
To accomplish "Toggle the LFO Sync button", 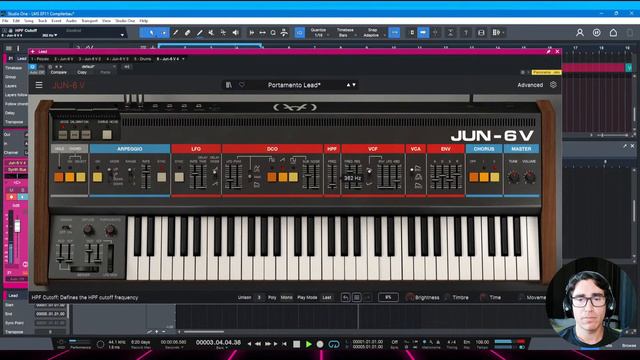I will click(x=179, y=177).
